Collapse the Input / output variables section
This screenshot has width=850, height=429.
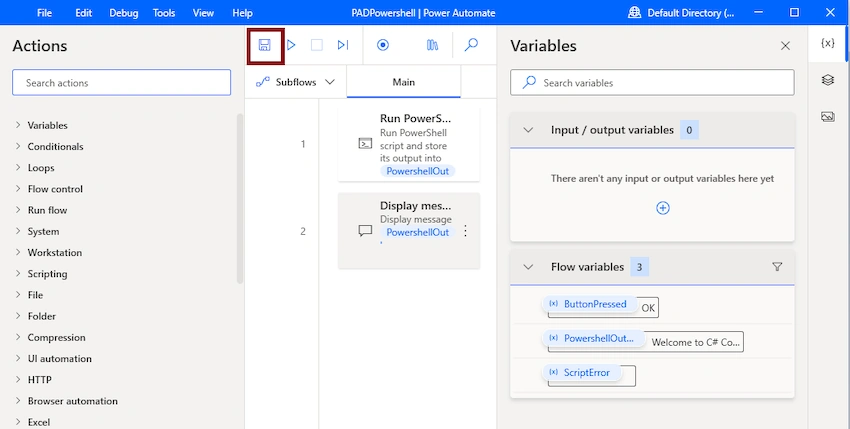click(528, 130)
